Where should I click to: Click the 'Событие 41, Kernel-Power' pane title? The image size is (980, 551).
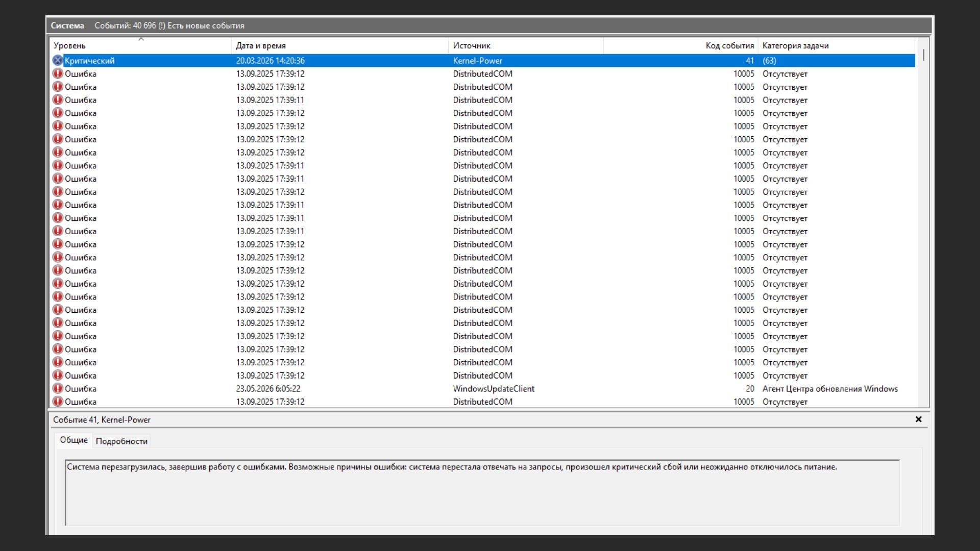coord(102,420)
